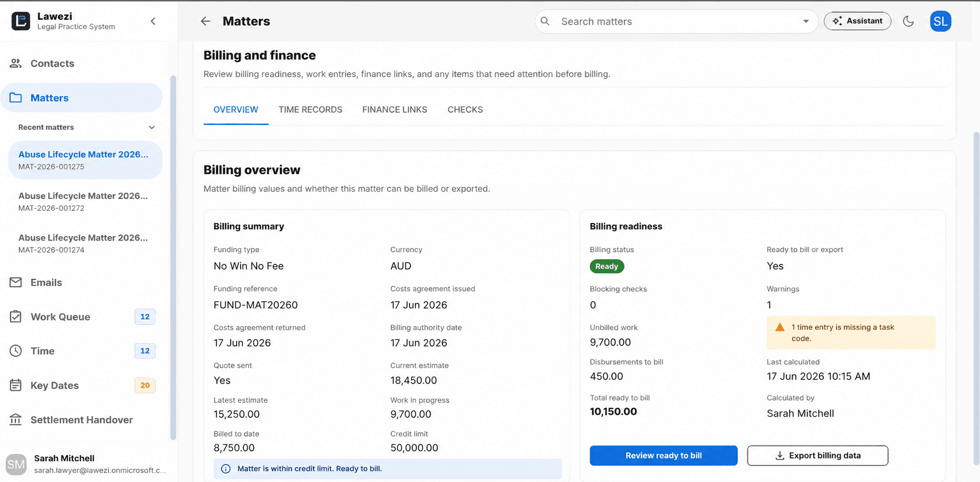Viewport: 980px width, 482px height.
Task: Open Emails in the sidebar
Action: click(82, 283)
